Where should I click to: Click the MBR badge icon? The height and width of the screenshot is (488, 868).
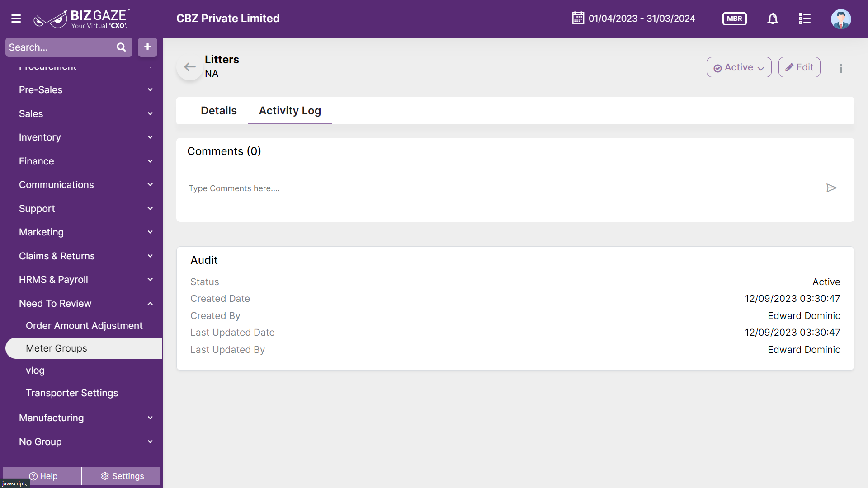(x=734, y=19)
